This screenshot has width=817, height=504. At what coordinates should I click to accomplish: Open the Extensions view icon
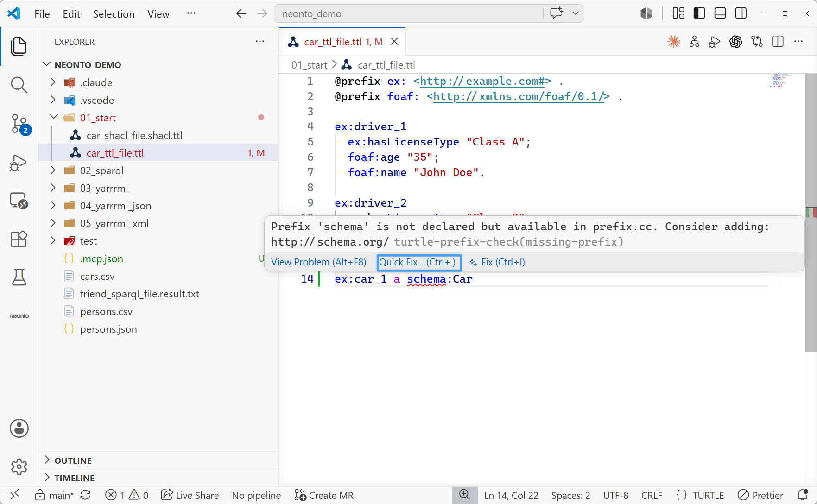(19, 239)
